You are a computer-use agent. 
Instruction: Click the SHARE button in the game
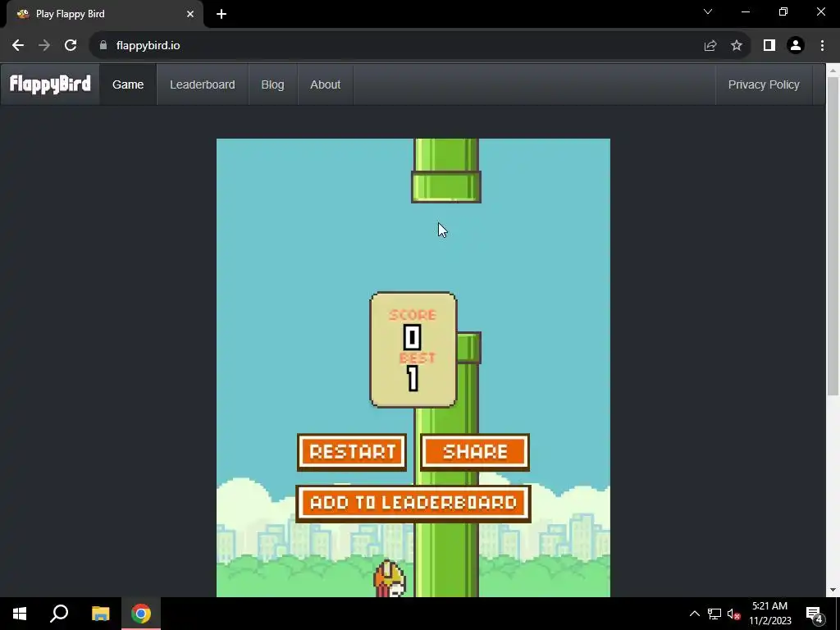(x=475, y=452)
